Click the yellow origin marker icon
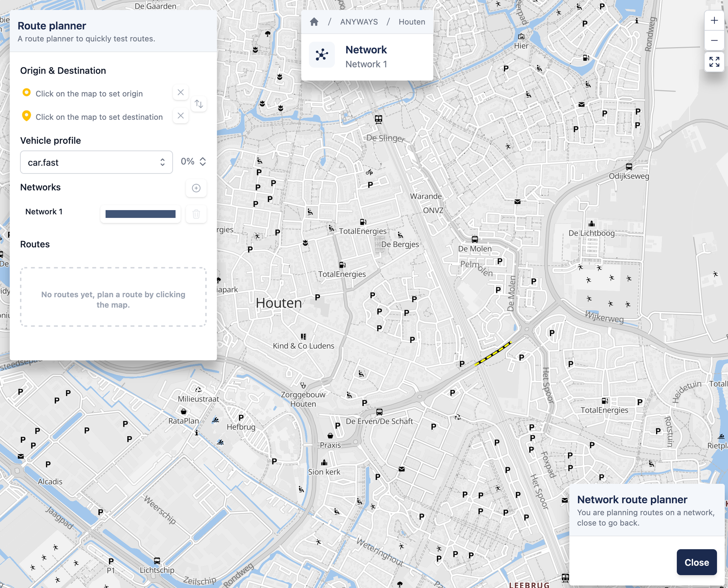 coord(26,93)
